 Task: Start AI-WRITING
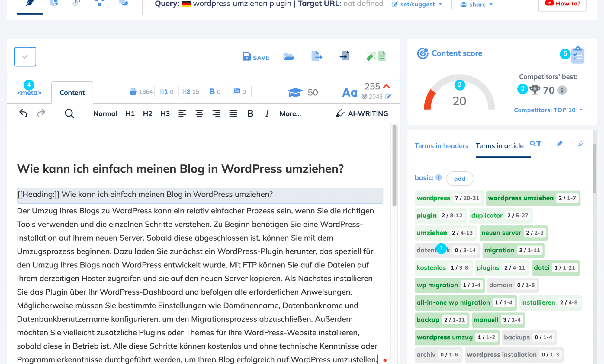pos(362,113)
